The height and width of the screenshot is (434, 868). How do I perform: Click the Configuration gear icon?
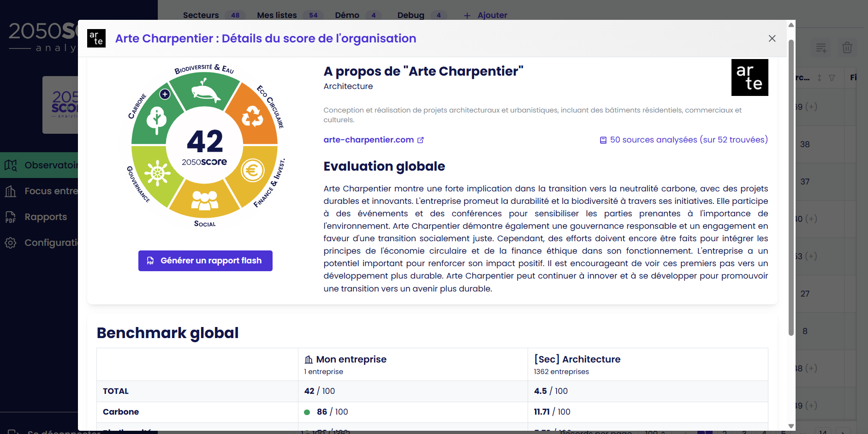[11, 243]
